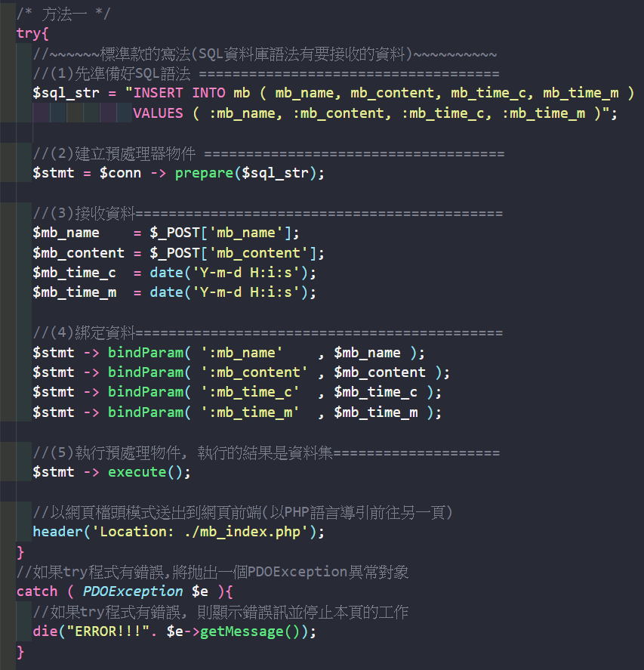Image resolution: width=644 pixels, height=670 pixels.
Task: Click bindParam on the ':mb_name' line
Action: click(x=145, y=353)
